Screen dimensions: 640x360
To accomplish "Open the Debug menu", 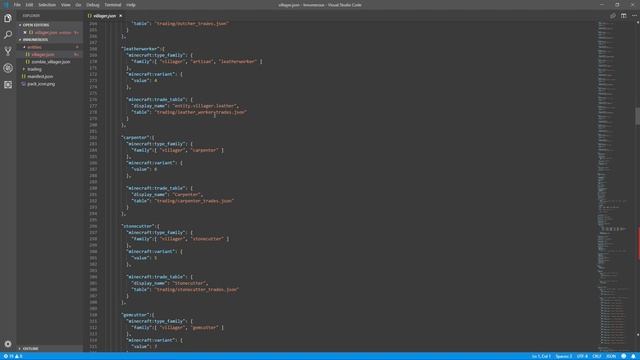I will (93, 5).
